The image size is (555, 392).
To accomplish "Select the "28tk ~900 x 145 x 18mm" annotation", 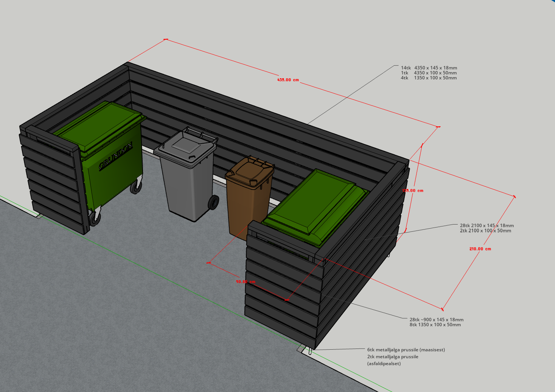I will [x=436, y=320].
